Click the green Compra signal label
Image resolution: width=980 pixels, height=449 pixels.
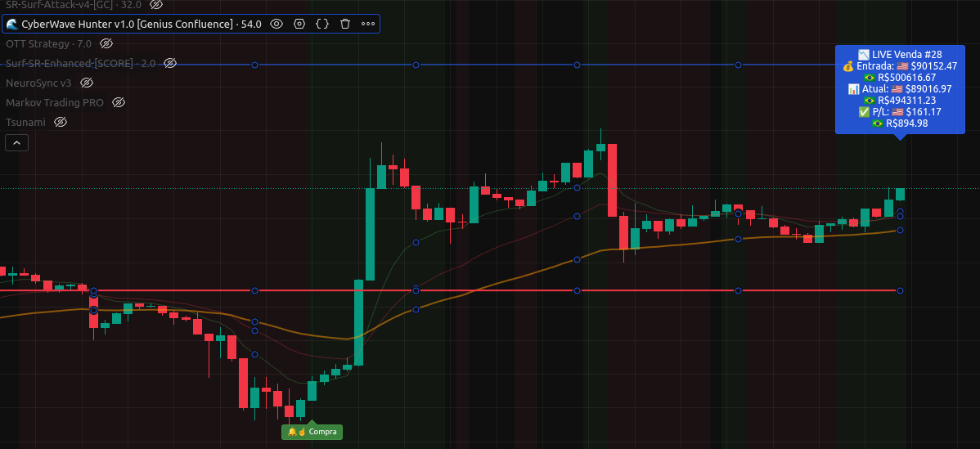(312, 432)
